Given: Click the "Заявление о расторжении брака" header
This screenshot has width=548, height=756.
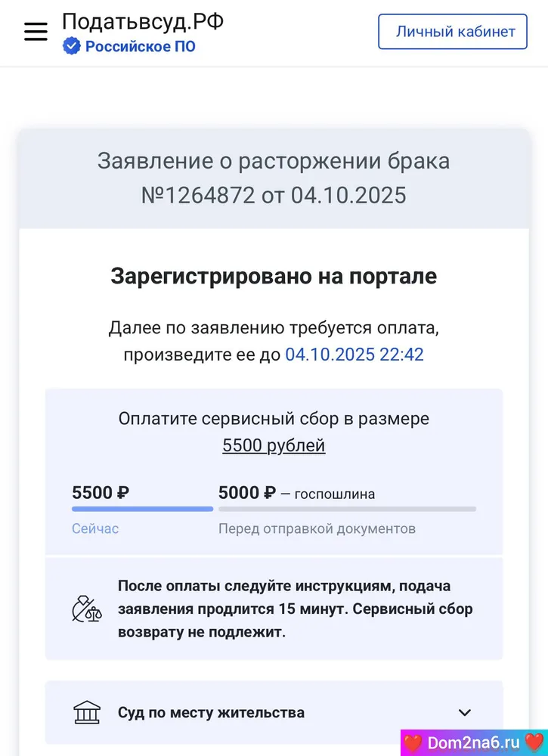Looking at the screenshot, I should 274,161.
